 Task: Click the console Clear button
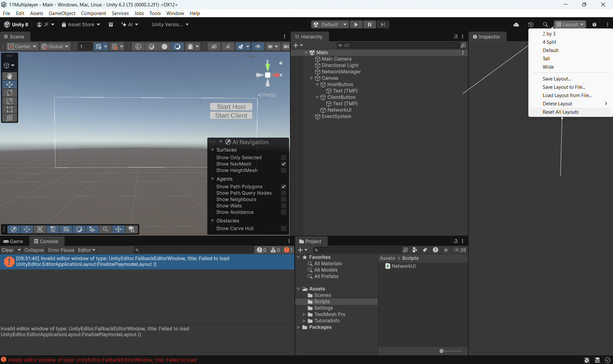[x=7, y=250]
